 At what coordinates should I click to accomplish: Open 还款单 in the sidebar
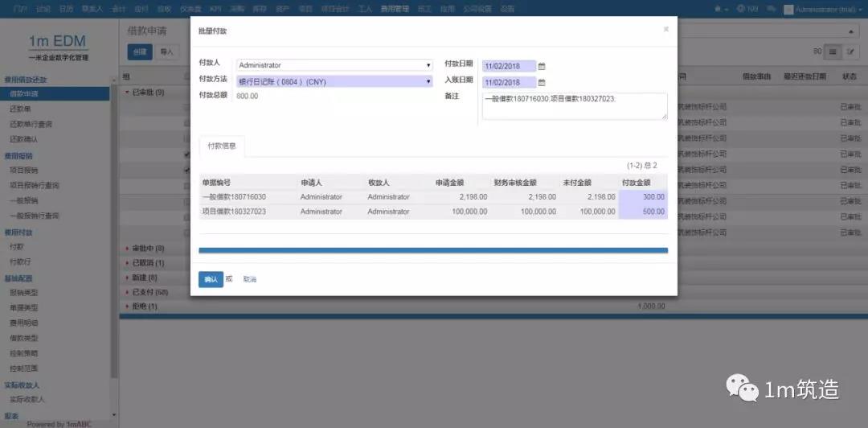click(20, 109)
